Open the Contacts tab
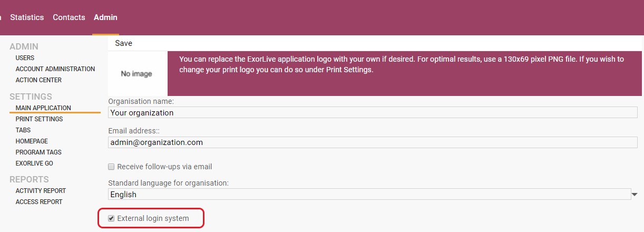This screenshot has height=232, width=644. click(69, 17)
